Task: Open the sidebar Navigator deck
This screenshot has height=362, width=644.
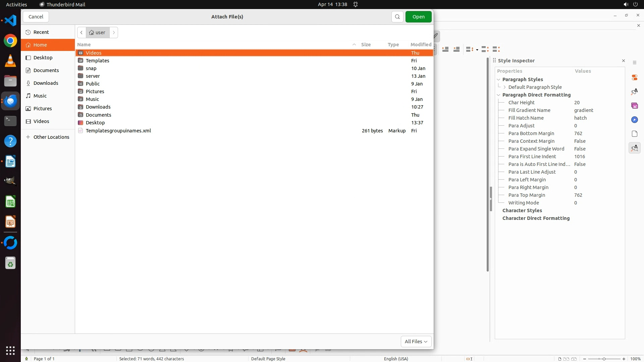Action: click(634, 120)
